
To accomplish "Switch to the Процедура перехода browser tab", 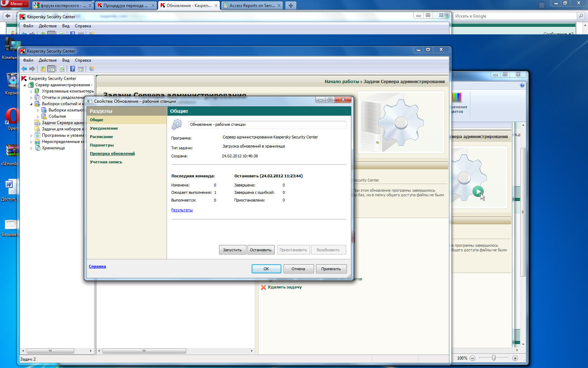I will [x=125, y=5].
